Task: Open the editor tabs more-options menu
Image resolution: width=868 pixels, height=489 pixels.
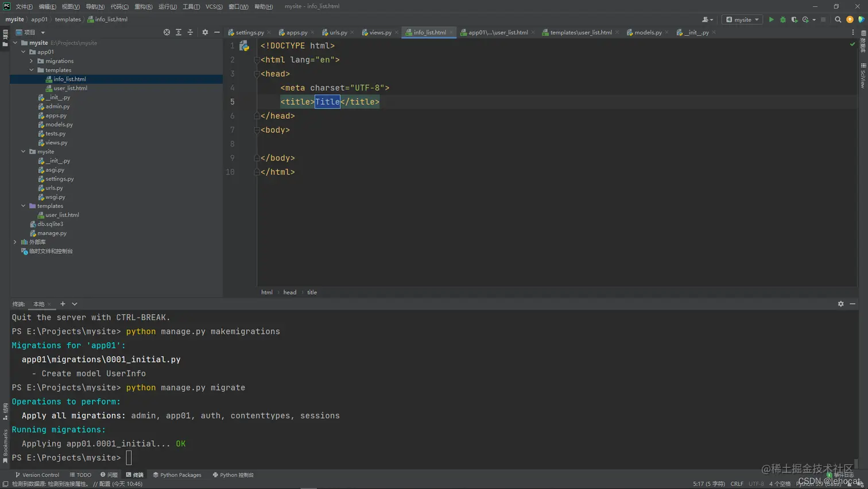Action: click(x=852, y=33)
